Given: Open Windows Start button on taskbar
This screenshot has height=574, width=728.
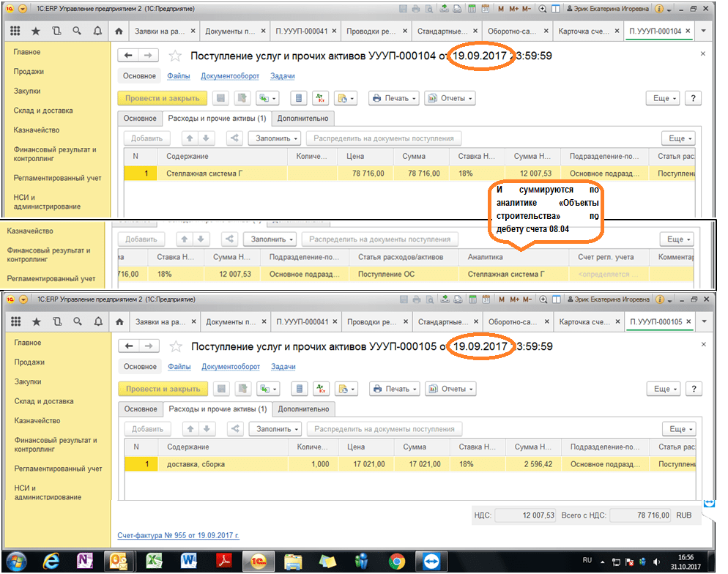Looking at the screenshot, I should click(16, 562).
